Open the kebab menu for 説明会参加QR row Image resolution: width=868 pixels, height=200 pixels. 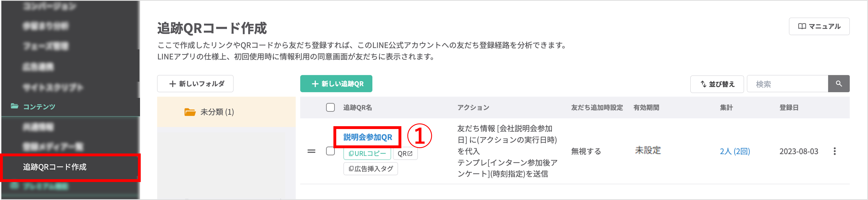click(835, 151)
